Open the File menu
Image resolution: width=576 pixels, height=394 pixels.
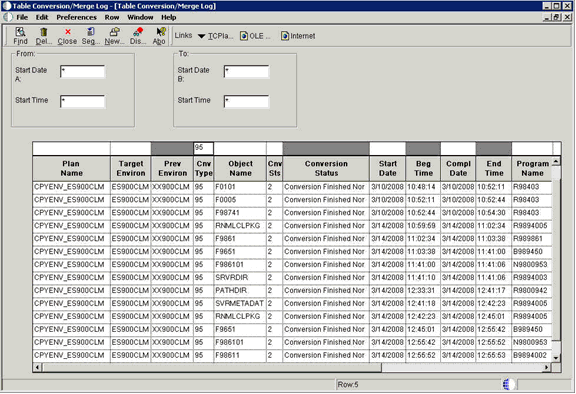(x=22, y=17)
